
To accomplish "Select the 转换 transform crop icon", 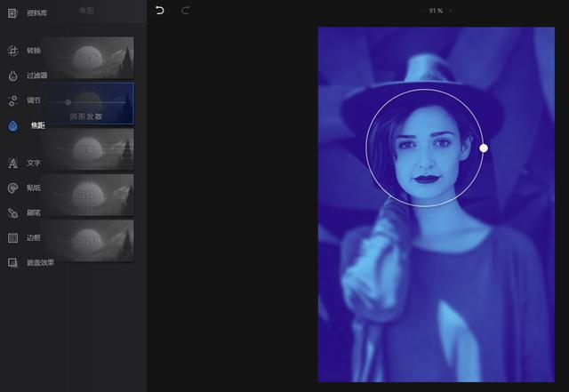I will point(12,51).
